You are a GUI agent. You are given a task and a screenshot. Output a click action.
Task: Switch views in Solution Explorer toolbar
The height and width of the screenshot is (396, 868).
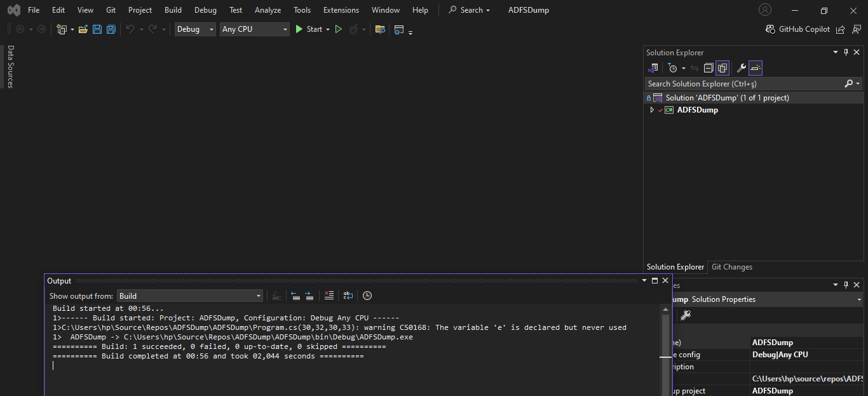pyautogui.click(x=653, y=68)
